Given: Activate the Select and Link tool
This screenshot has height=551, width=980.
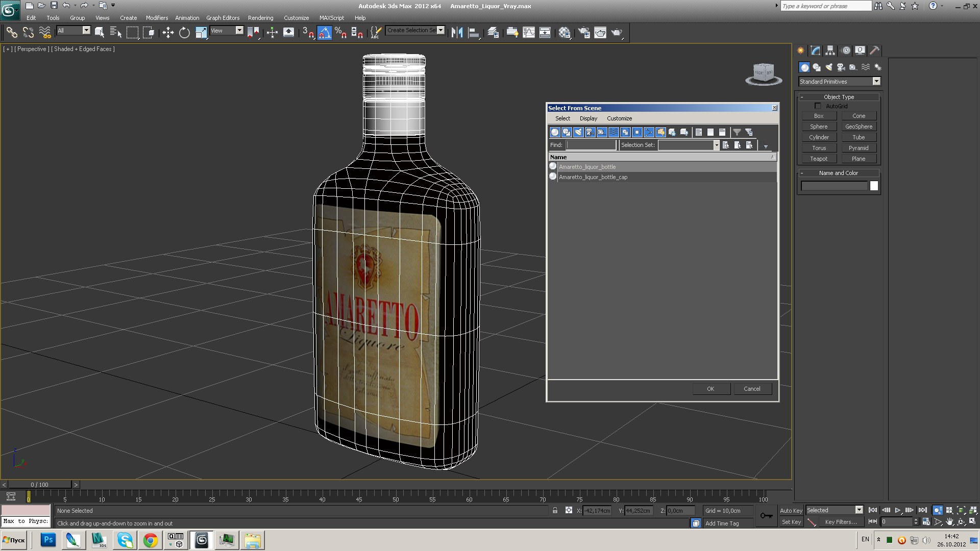Looking at the screenshot, I should coord(12,33).
